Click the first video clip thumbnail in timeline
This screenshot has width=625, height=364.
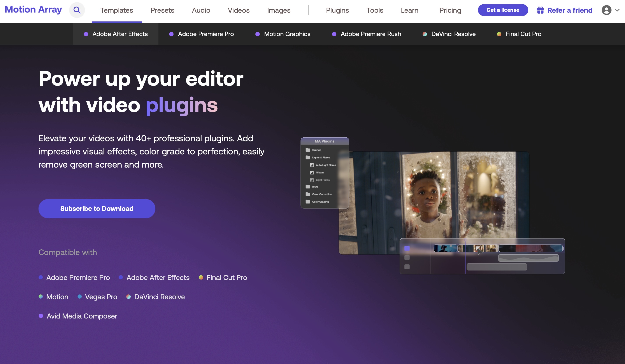445,248
